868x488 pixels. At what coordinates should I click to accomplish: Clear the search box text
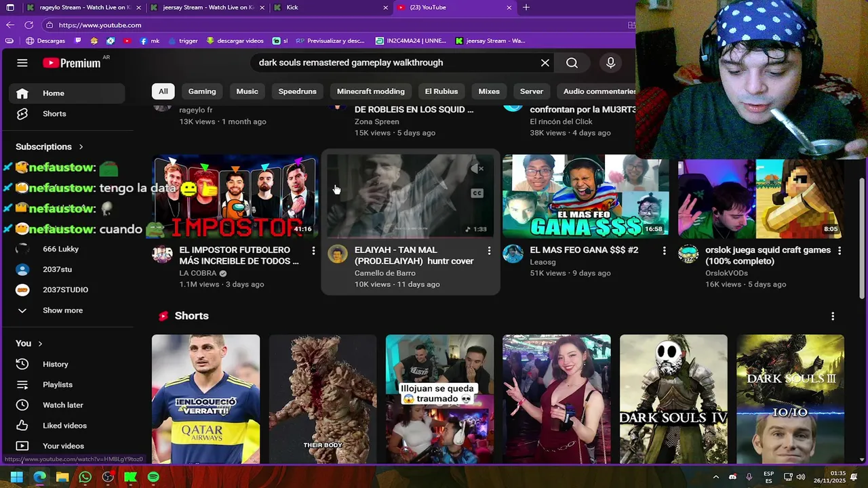coord(545,62)
